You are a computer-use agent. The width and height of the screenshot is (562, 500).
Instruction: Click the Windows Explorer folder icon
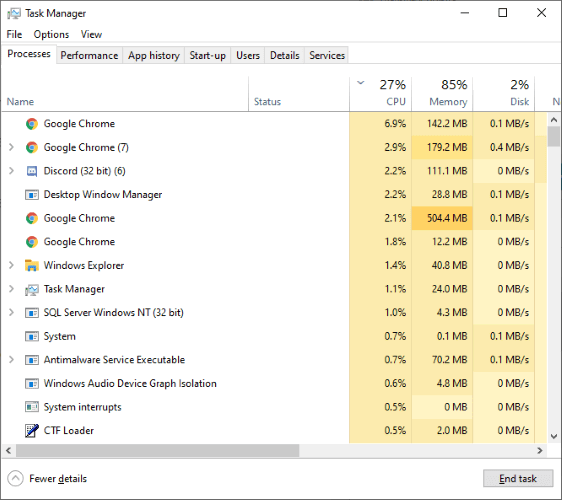pyautogui.click(x=32, y=266)
